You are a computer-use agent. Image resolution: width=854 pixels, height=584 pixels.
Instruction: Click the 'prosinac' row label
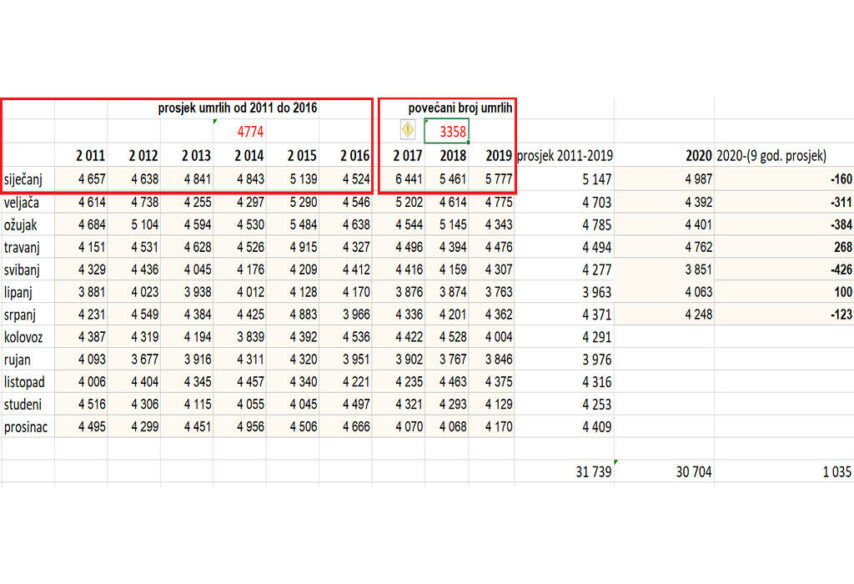click(x=27, y=427)
